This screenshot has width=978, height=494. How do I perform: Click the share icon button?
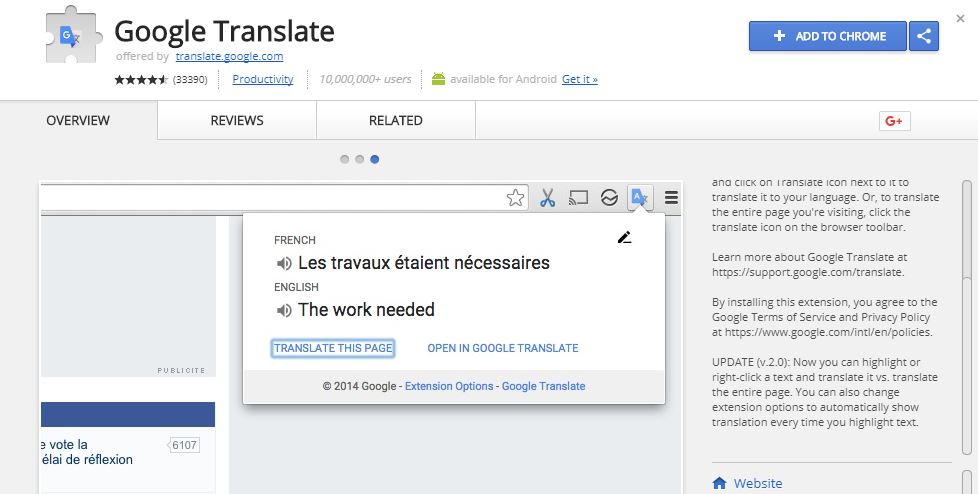click(x=924, y=36)
